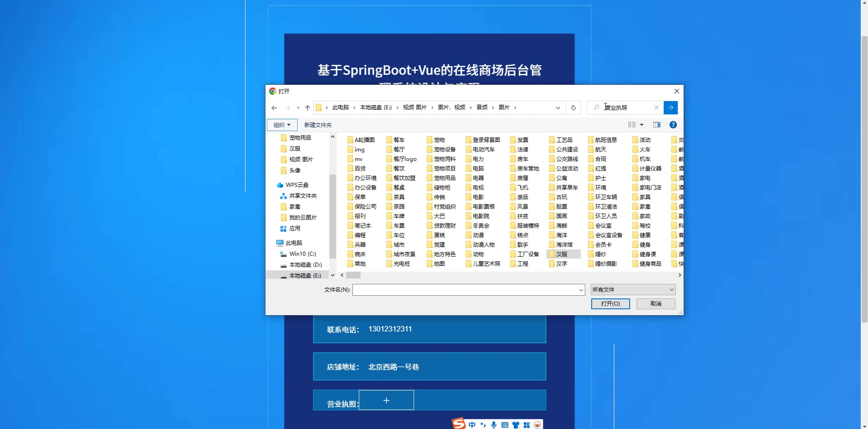Select the 航班信息 folder

coord(603,140)
